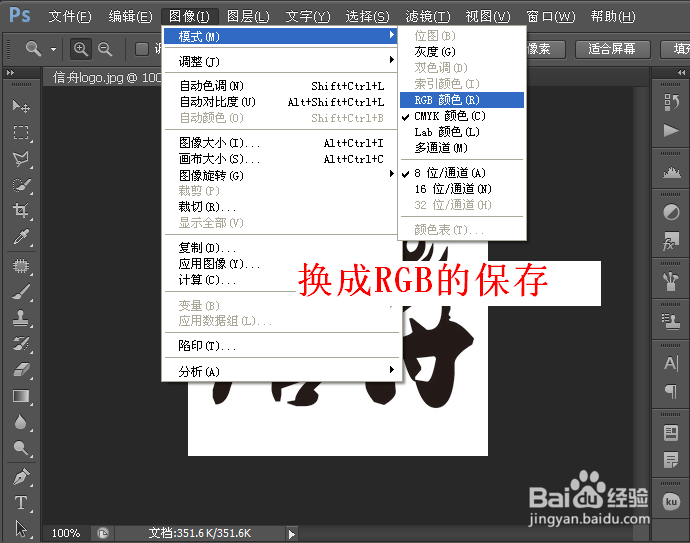690x543 pixels.
Task: Click the Zoom In button in options bar
Action: (x=81, y=48)
